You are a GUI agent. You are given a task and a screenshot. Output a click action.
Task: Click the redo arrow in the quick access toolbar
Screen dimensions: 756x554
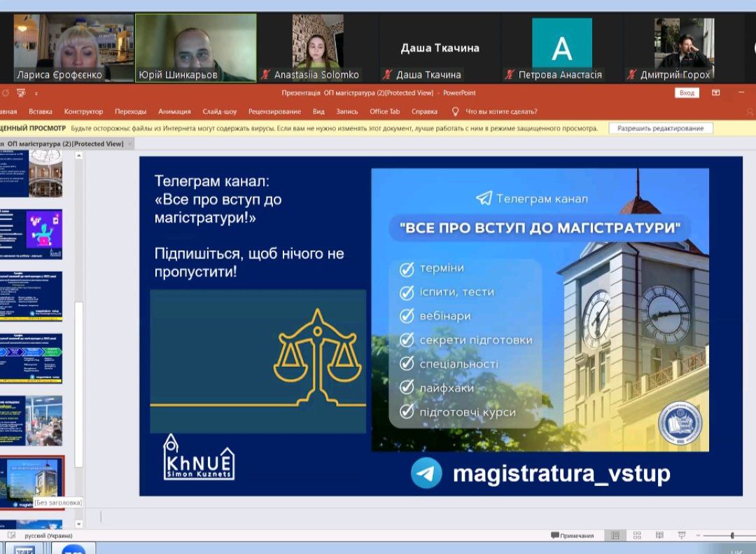6,92
